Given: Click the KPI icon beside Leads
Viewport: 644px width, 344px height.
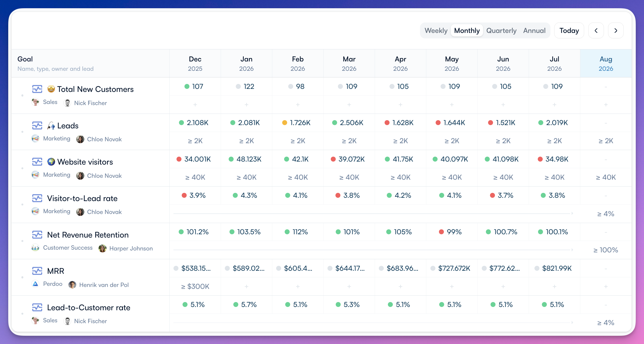Looking at the screenshot, I should (x=37, y=126).
